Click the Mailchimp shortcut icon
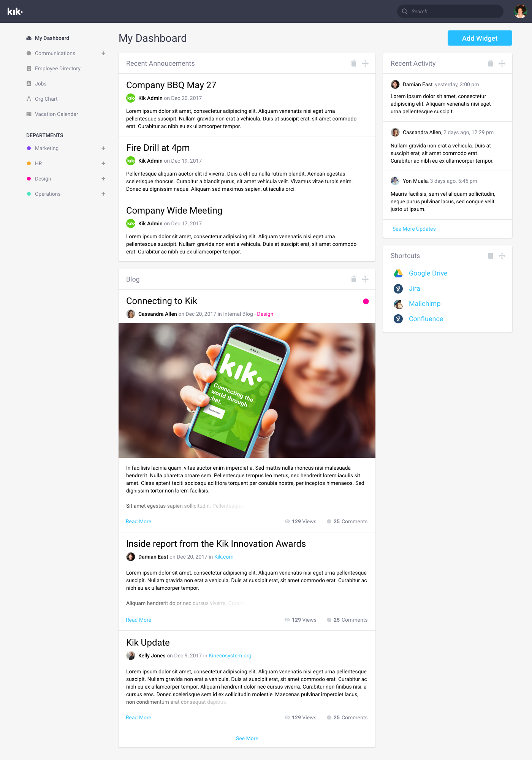The image size is (532, 760). click(398, 304)
